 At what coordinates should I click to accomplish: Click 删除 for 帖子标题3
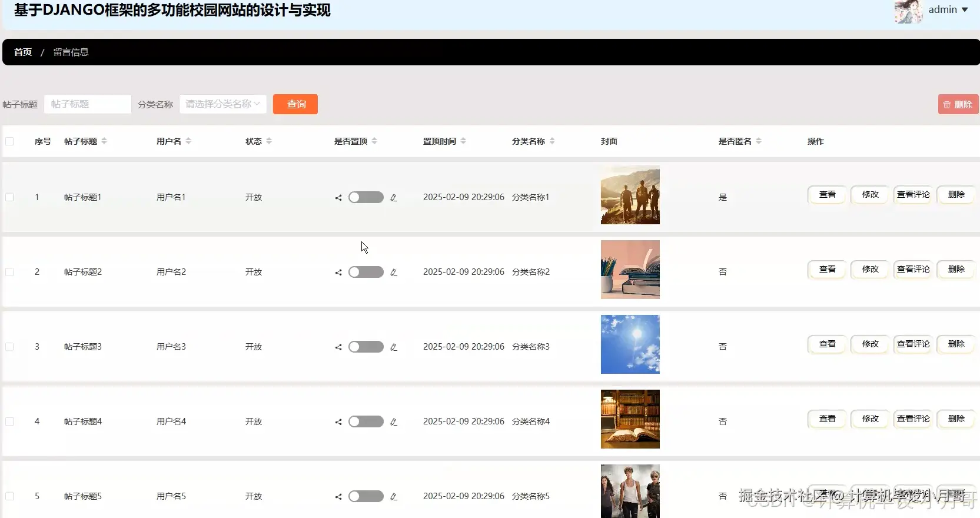pyautogui.click(x=956, y=344)
